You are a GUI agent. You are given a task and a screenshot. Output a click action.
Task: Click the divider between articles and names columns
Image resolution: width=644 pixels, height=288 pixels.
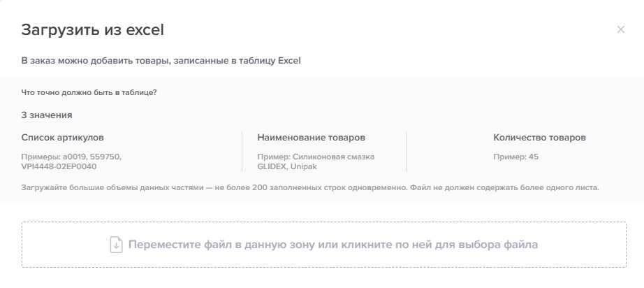tap(242, 152)
